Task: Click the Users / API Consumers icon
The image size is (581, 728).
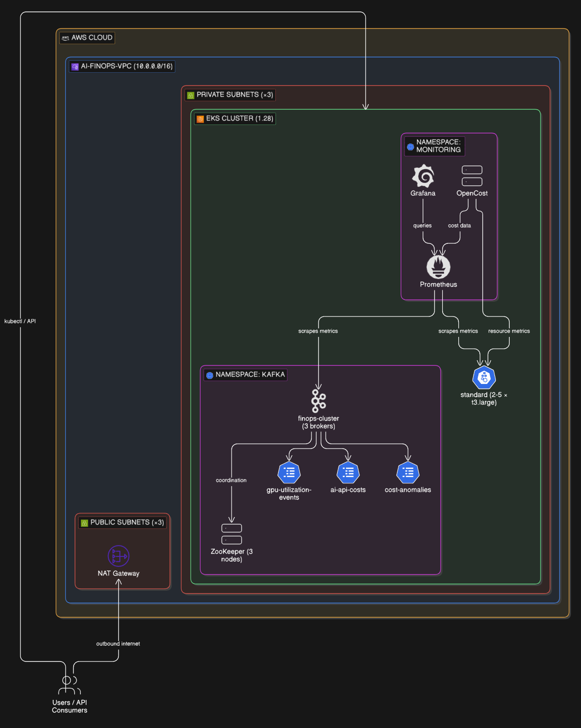Action: tap(69, 685)
